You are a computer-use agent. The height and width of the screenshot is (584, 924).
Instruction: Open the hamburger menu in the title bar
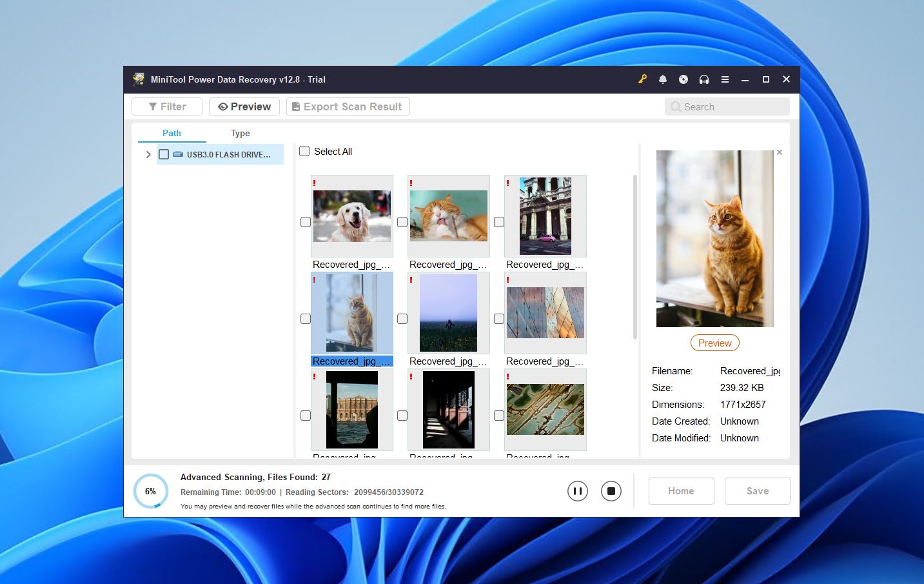(x=724, y=79)
